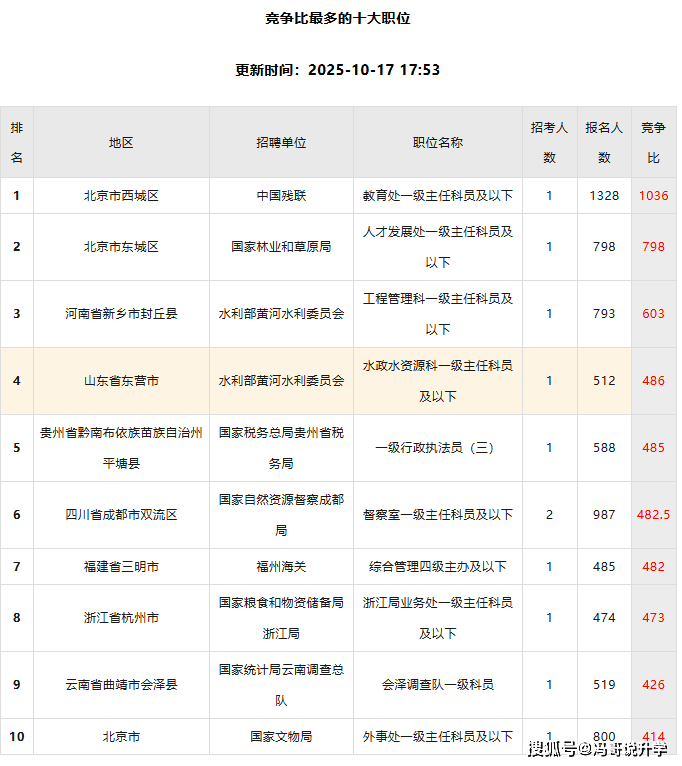
Task: Select the cell 中国残联
Action: point(281,196)
